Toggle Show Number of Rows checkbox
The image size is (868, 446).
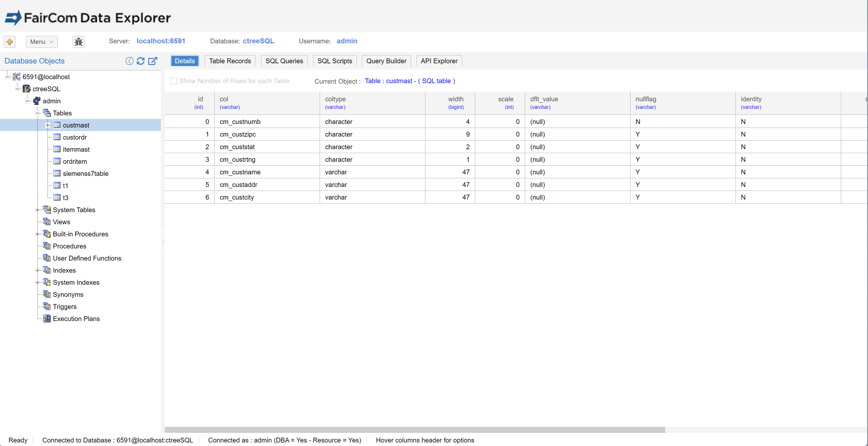click(x=173, y=81)
